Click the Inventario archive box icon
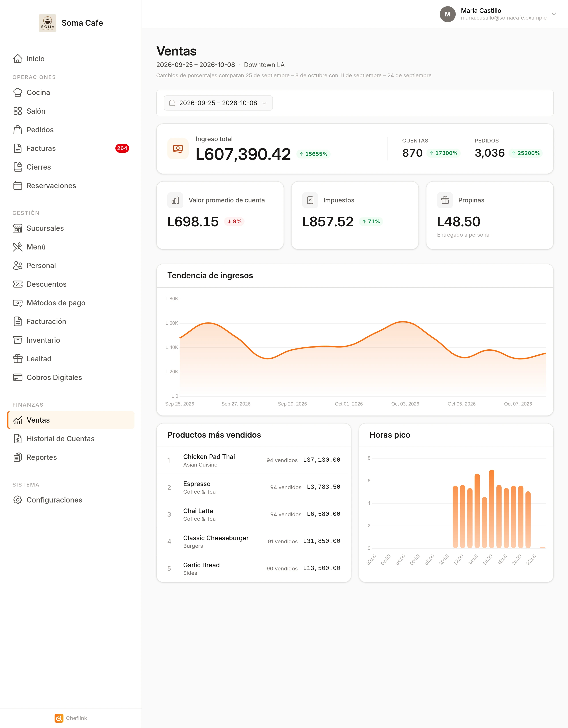 coord(18,340)
